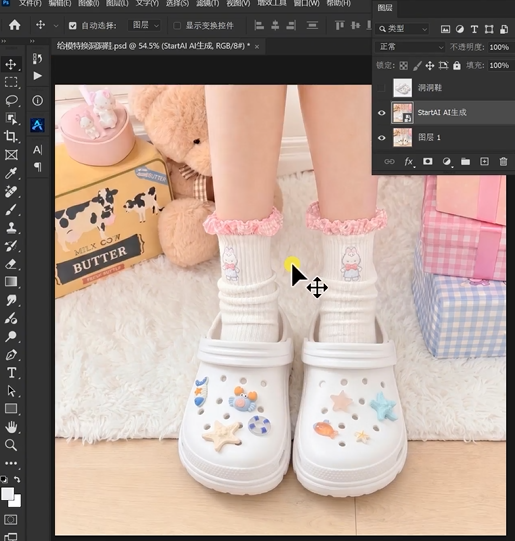The width and height of the screenshot is (515, 541).
Task: Open the auto-select 图层 dropdown
Action: point(144,26)
